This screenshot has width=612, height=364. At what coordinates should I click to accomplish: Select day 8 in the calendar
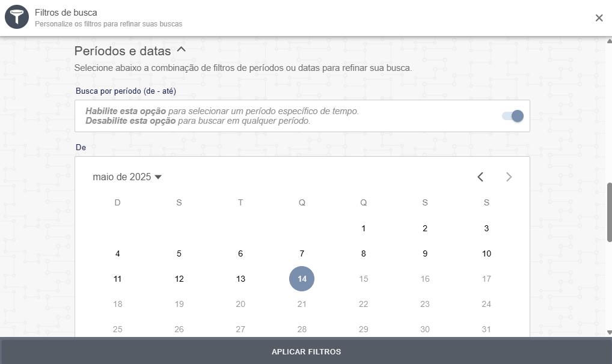click(x=363, y=253)
